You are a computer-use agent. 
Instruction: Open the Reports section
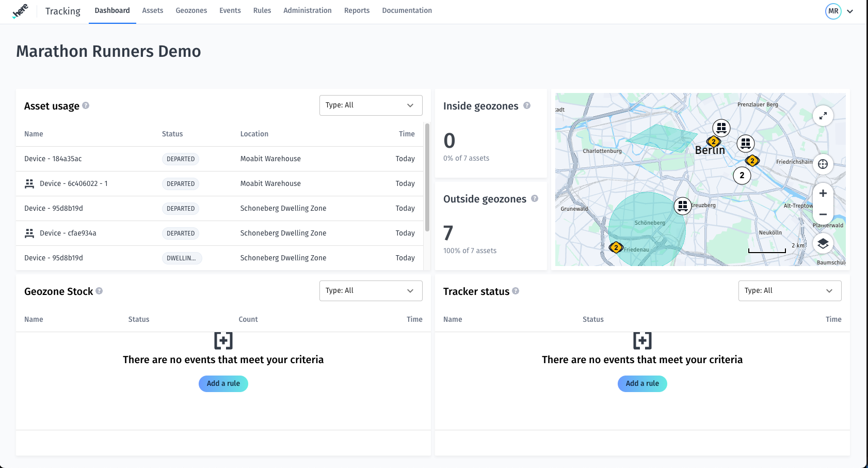[357, 10]
